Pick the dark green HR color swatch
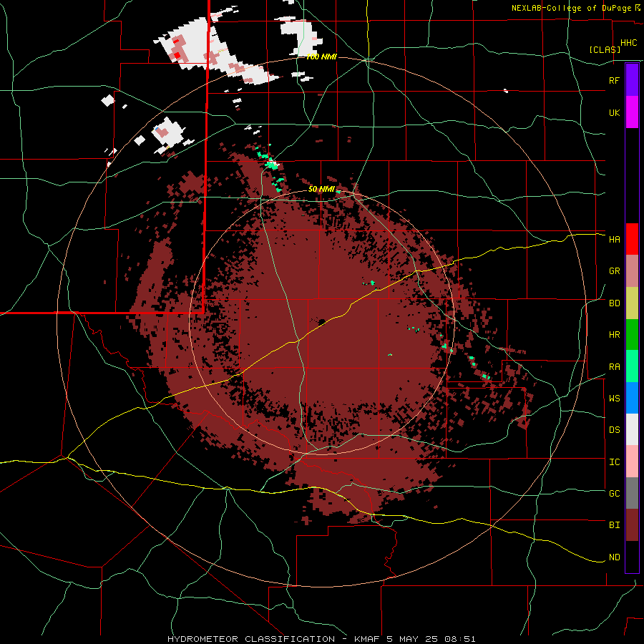 [x=632, y=335]
